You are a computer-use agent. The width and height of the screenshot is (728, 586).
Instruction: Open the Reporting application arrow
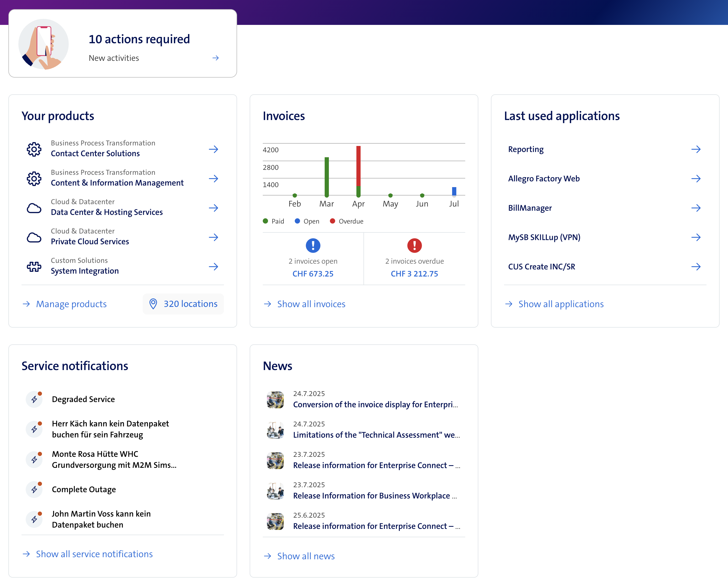pyautogui.click(x=695, y=149)
